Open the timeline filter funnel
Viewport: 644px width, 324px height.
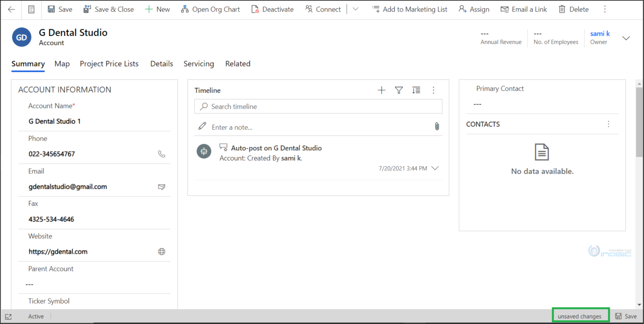click(399, 90)
